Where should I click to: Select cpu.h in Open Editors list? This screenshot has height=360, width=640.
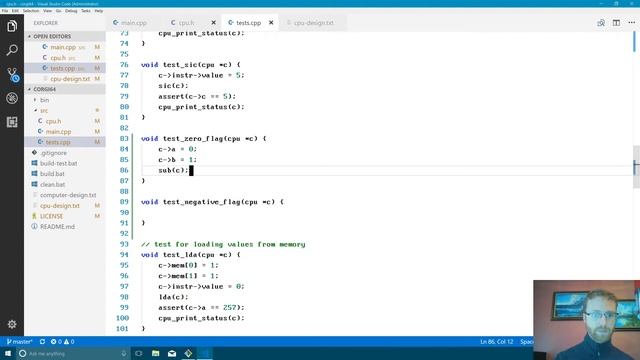(x=58, y=58)
